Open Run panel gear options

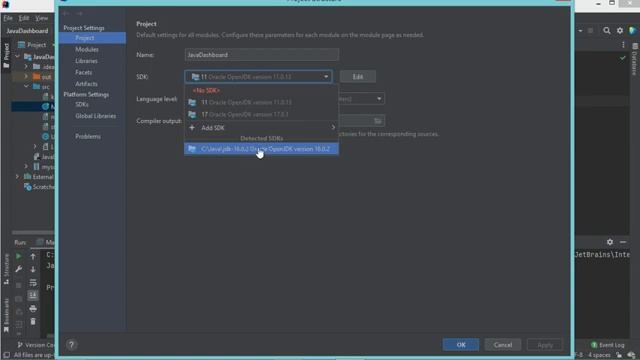(x=610, y=242)
